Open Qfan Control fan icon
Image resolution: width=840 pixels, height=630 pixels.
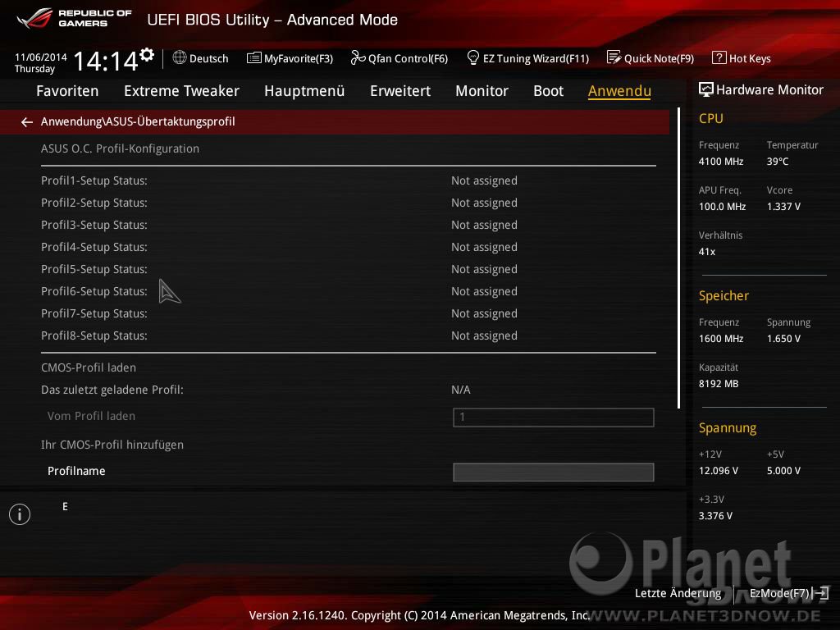pyautogui.click(x=358, y=57)
